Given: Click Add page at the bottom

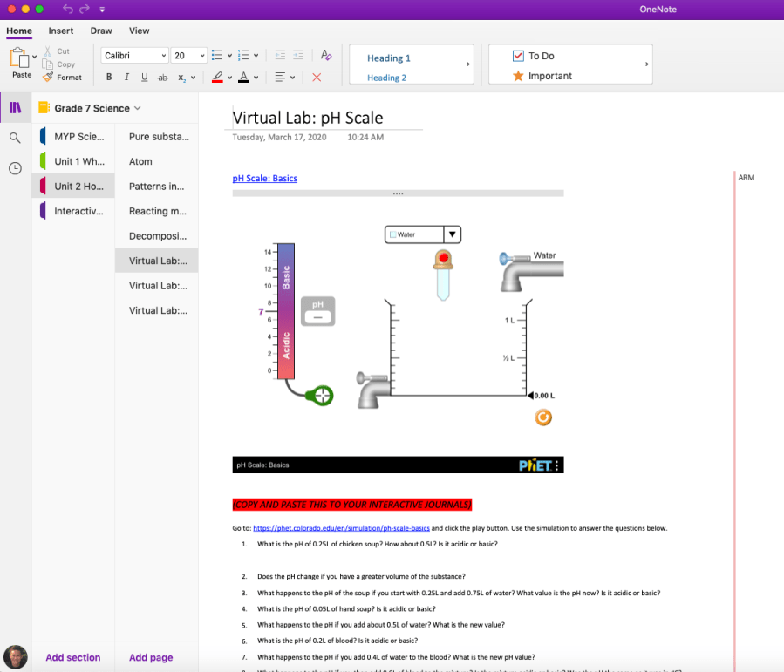Looking at the screenshot, I should 150,657.
